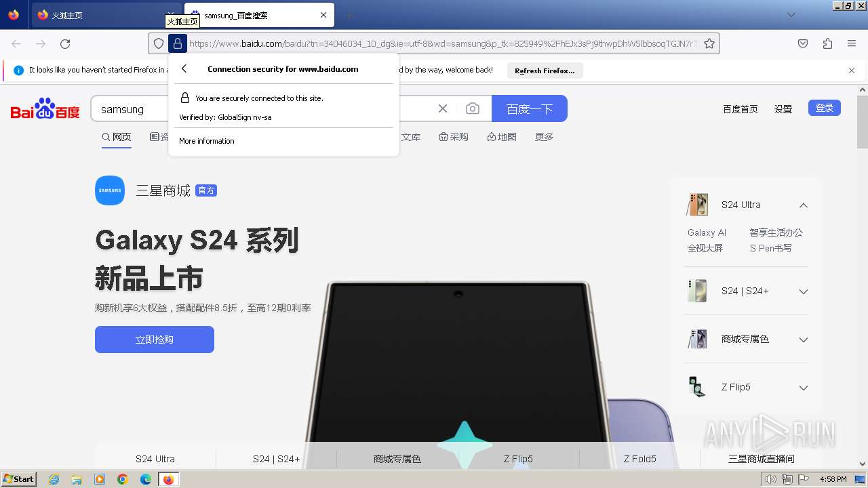Open the Windows Start menu
This screenshot has width=868, height=488.
tap(18, 479)
